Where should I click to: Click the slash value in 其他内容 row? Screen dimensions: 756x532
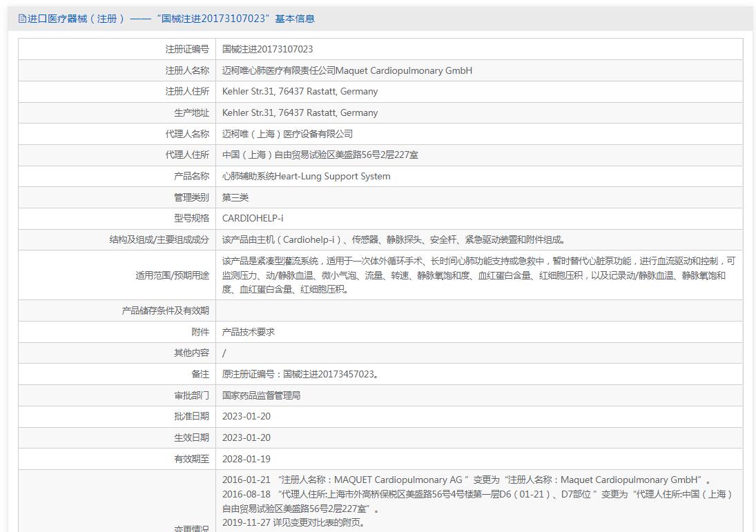tap(224, 353)
